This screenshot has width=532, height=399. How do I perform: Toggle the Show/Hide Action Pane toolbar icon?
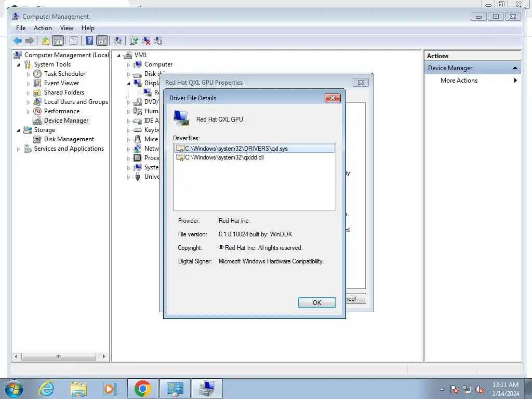(x=102, y=41)
